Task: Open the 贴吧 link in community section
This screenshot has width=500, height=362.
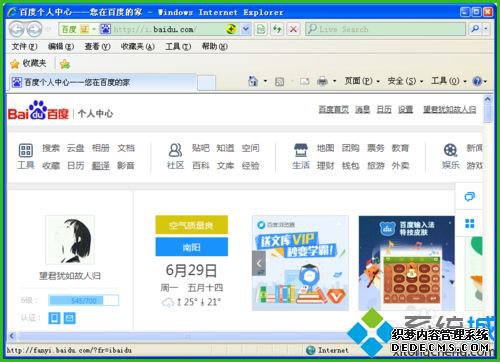Action: pyautogui.click(x=201, y=148)
